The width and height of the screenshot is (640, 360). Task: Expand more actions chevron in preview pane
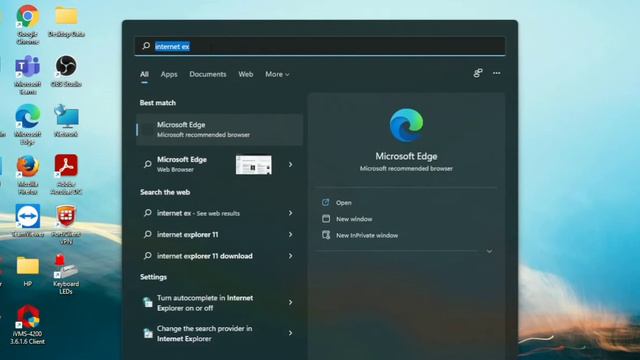(x=489, y=251)
